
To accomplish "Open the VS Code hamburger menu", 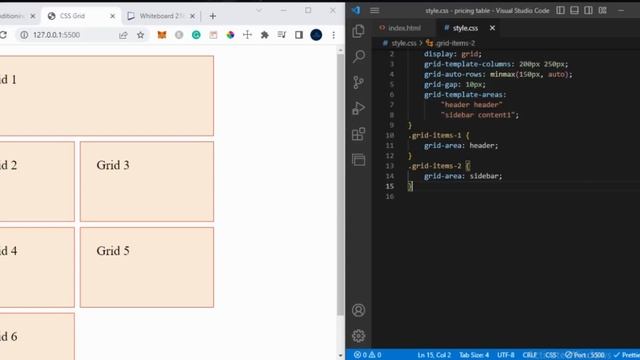I will [x=375, y=11].
